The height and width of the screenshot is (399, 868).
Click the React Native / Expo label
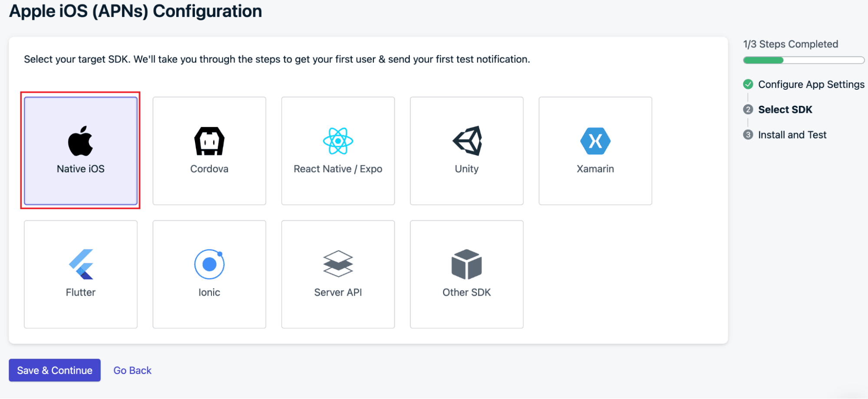click(x=338, y=169)
